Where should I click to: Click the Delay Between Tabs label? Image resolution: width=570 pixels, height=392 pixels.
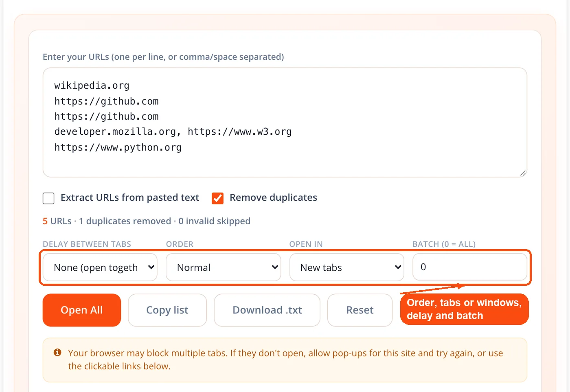87,244
